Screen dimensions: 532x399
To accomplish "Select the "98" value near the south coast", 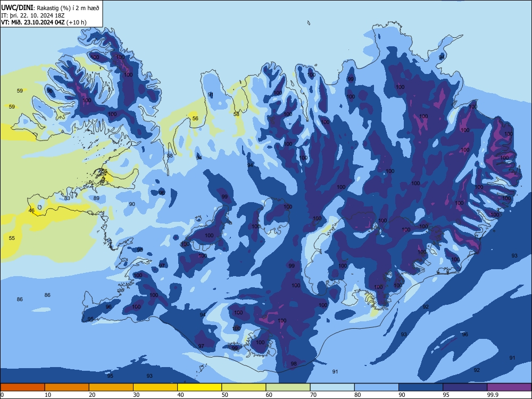I will coord(294,364).
